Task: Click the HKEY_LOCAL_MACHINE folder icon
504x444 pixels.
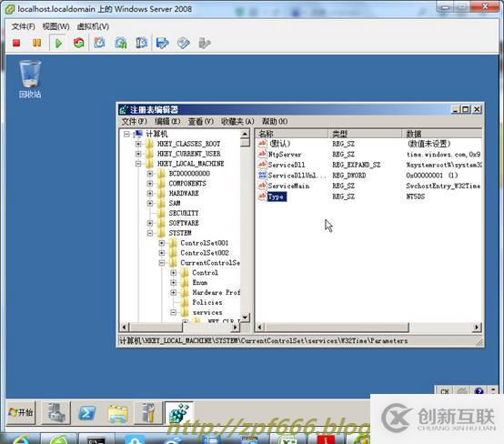Action: pyautogui.click(x=149, y=164)
